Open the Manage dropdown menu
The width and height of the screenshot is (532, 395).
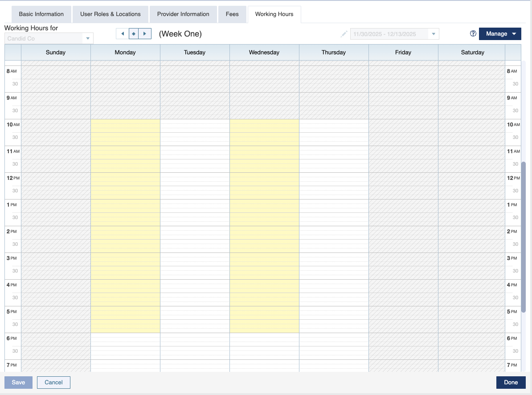(x=500, y=34)
